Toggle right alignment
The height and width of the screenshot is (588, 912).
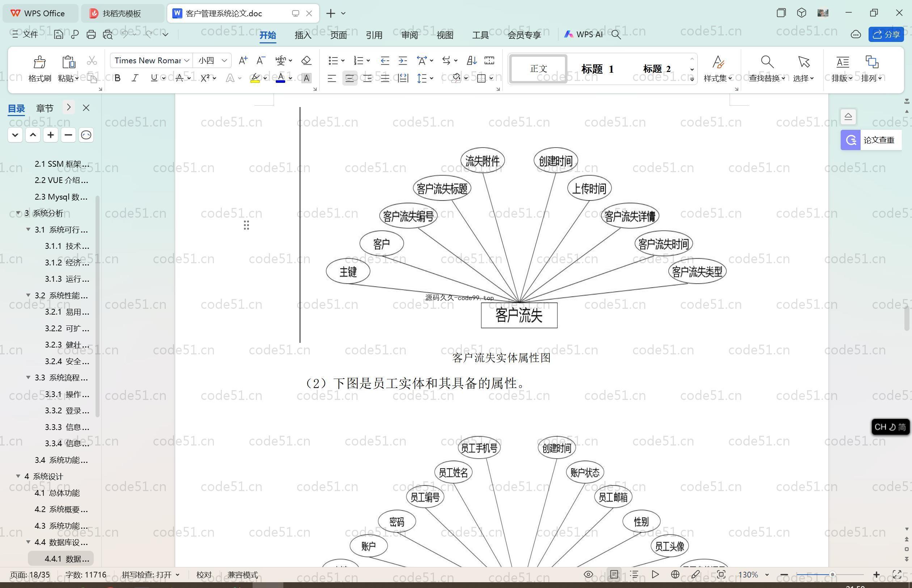pos(367,78)
